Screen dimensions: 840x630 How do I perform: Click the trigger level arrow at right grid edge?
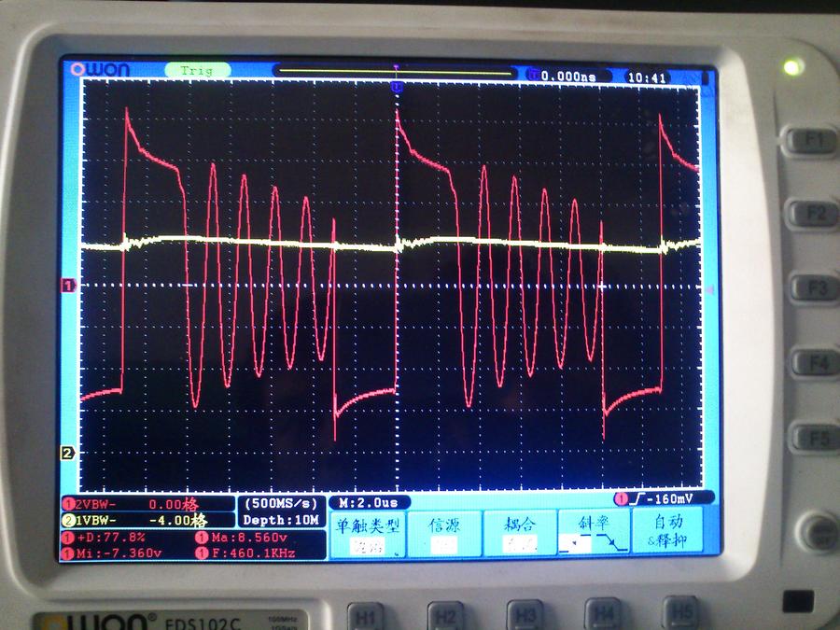710,290
